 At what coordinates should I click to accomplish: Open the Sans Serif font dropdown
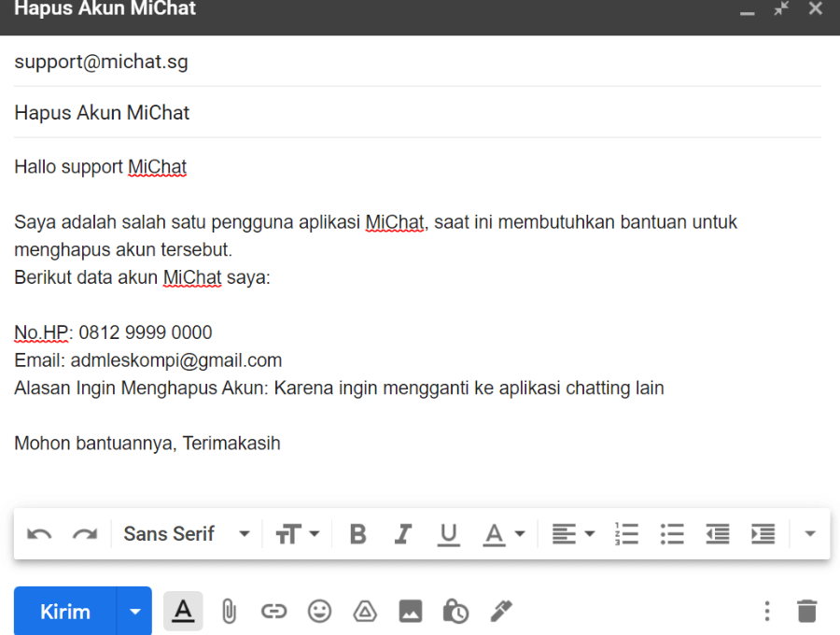coord(187,534)
